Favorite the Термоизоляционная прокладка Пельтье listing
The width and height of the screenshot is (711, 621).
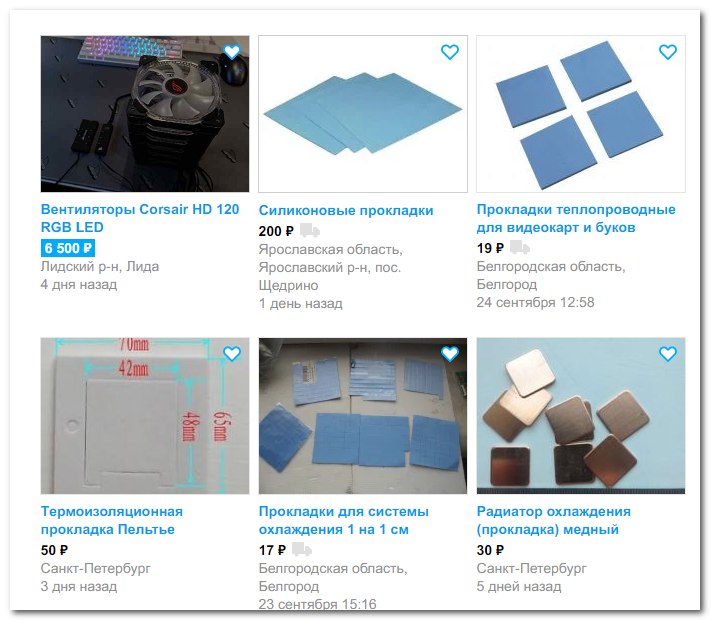(232, 354)
